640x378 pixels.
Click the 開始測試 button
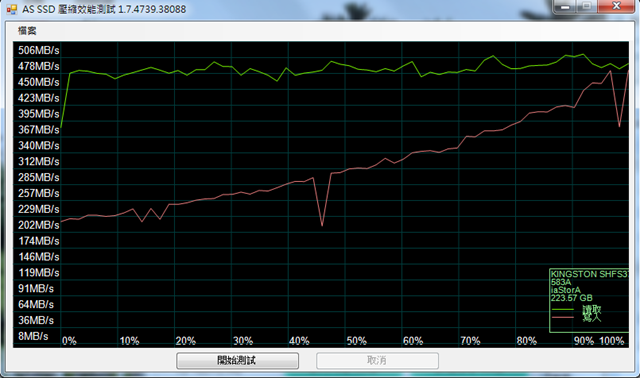pos(237,360)
